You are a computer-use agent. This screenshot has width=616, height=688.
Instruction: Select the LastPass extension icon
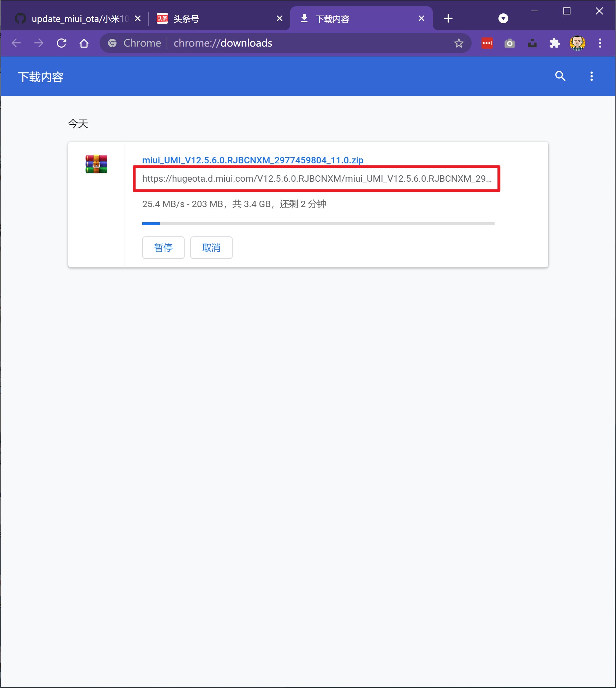coord(486,43)
